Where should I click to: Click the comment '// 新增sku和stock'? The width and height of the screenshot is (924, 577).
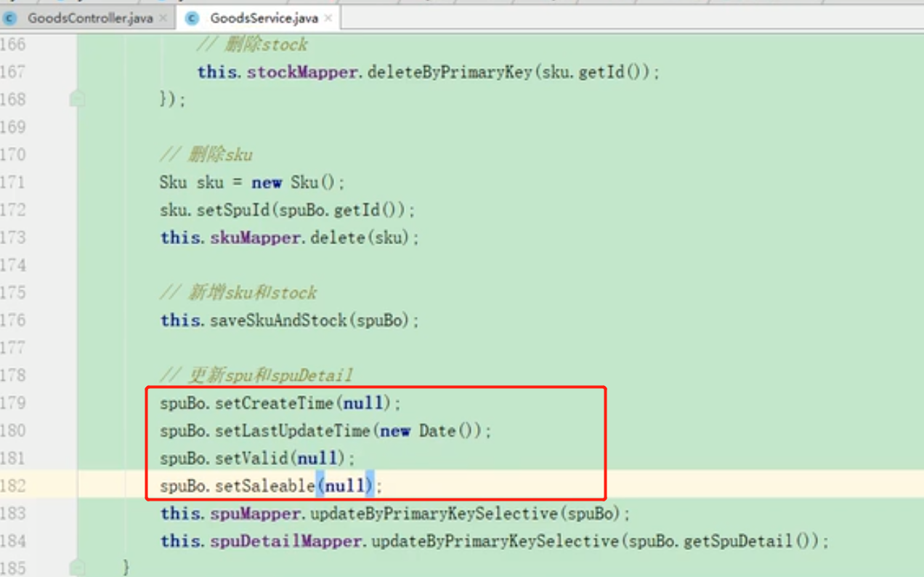point(238,293)
